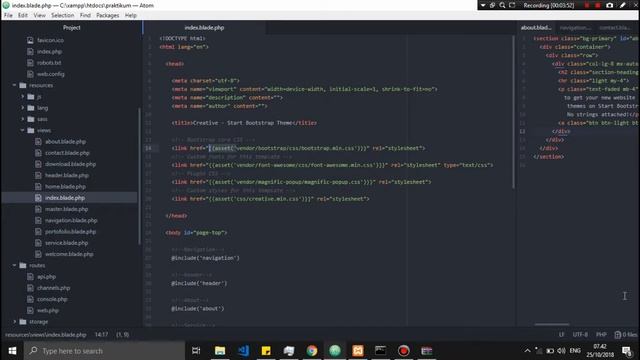This screenshot has height=360, width=640.
Task: Click the recorder magnifier zoom icon
Action: pyautogui.click(x=502, y=5)
